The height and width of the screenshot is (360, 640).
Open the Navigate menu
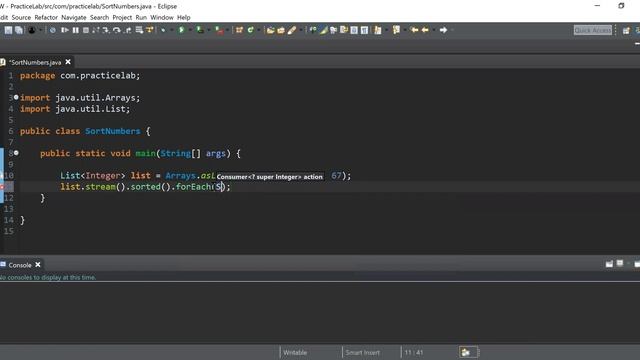coord(74,18)
